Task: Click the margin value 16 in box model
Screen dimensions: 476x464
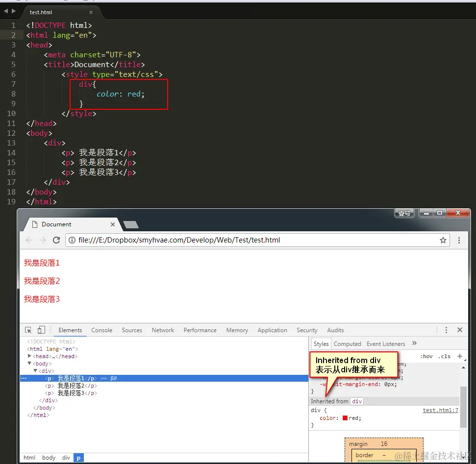Action: [x=384, y=444]
